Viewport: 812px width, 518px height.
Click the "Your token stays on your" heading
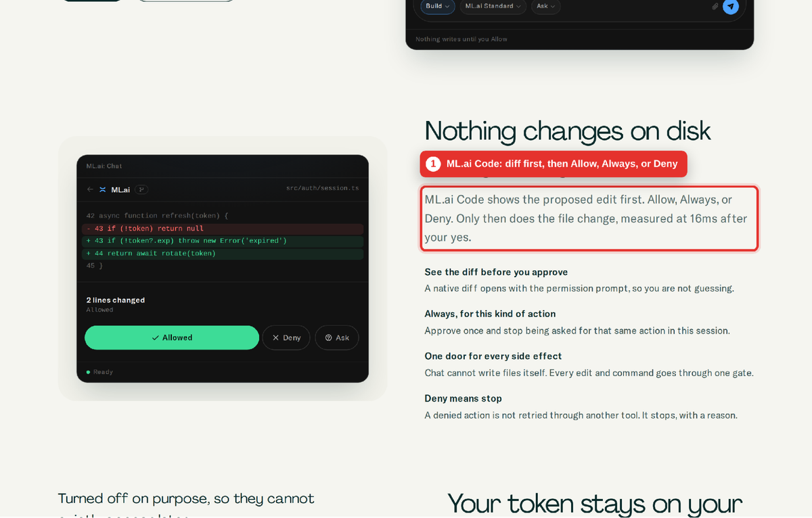click(594, 504)
